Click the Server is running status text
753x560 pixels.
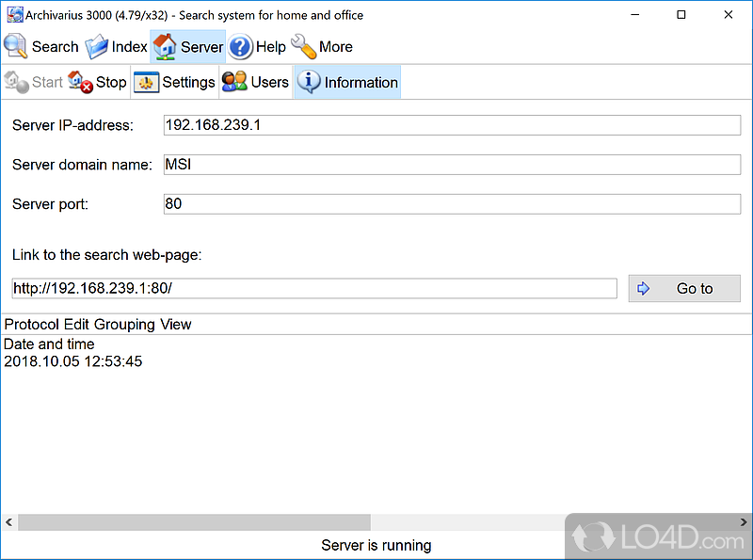(376, 545)
